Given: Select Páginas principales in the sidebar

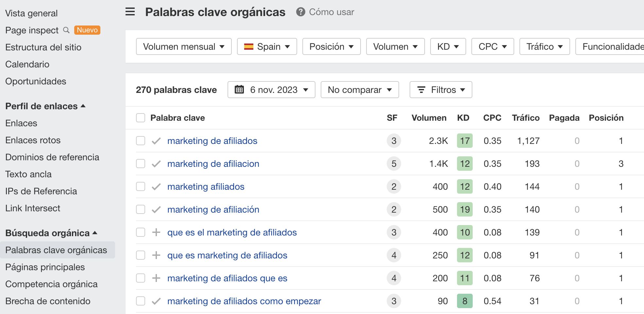Looking at the screenshot, I should tap(45, 267).
